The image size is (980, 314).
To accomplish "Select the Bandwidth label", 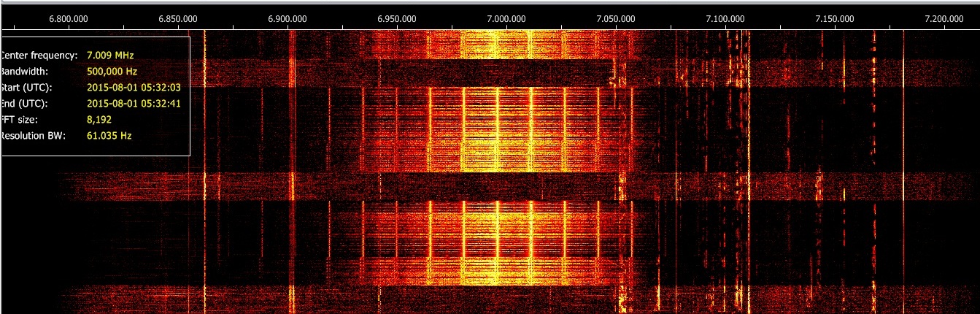I will tap(24, 72).
